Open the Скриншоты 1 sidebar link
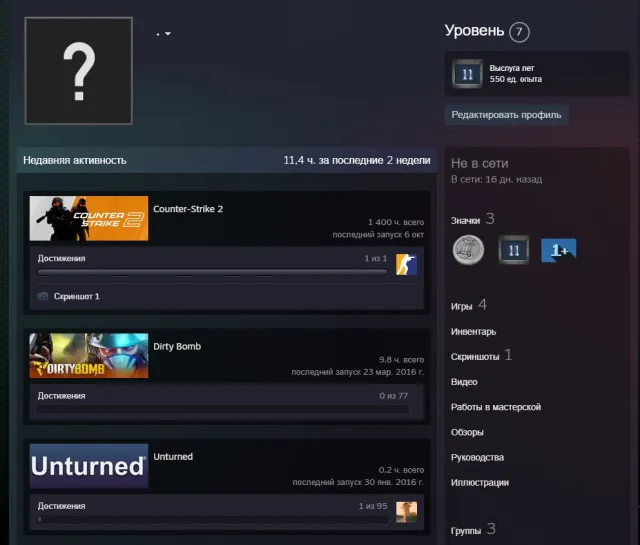640x545 pixels. coord(481,356)
